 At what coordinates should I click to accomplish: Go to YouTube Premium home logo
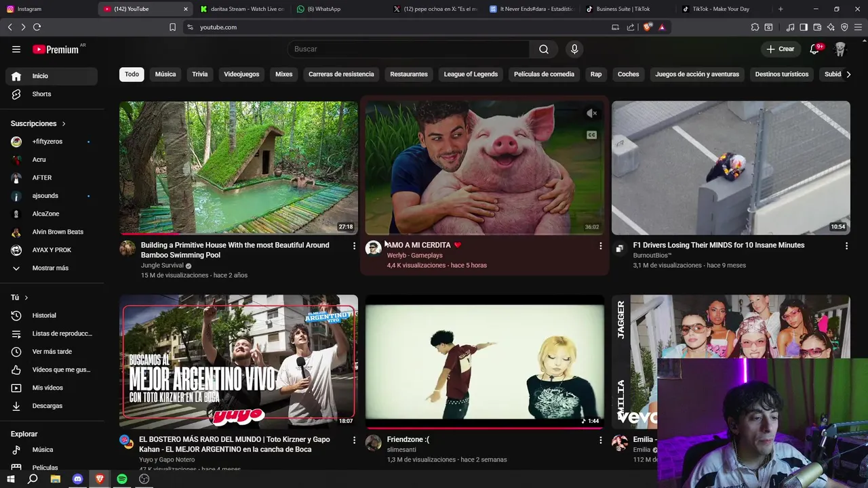(x=56, y=49)
